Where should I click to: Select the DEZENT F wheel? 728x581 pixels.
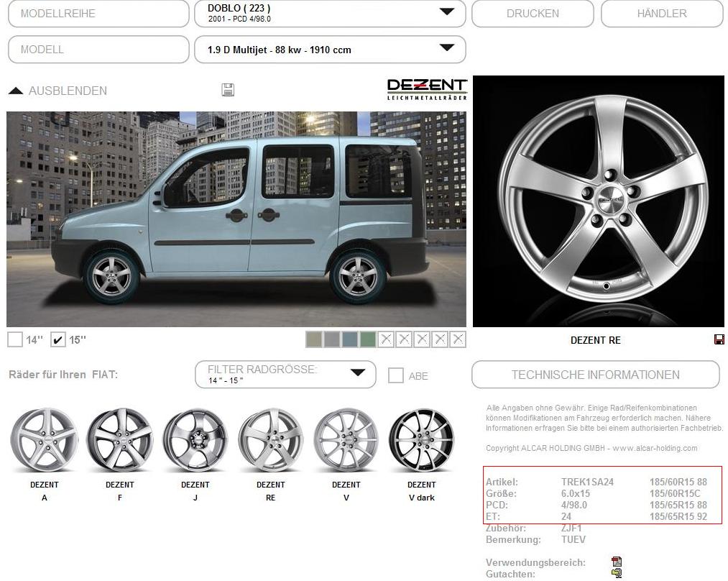(x=120, y=440)
